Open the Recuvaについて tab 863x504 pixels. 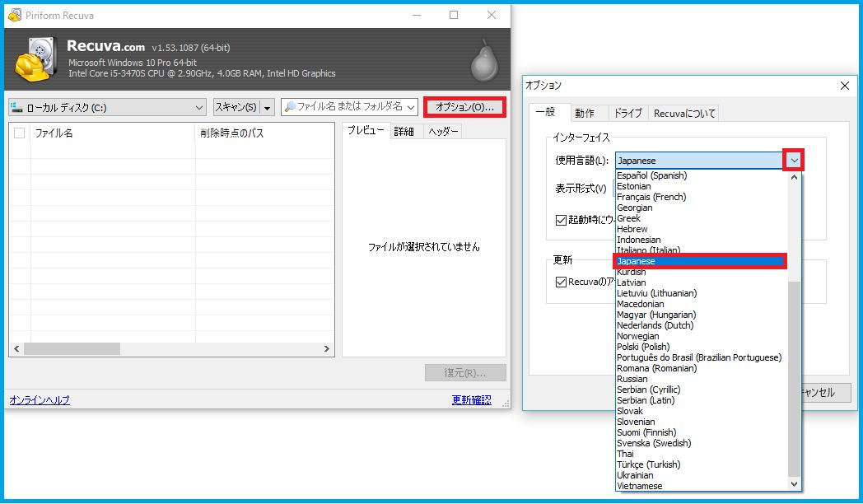684,113
